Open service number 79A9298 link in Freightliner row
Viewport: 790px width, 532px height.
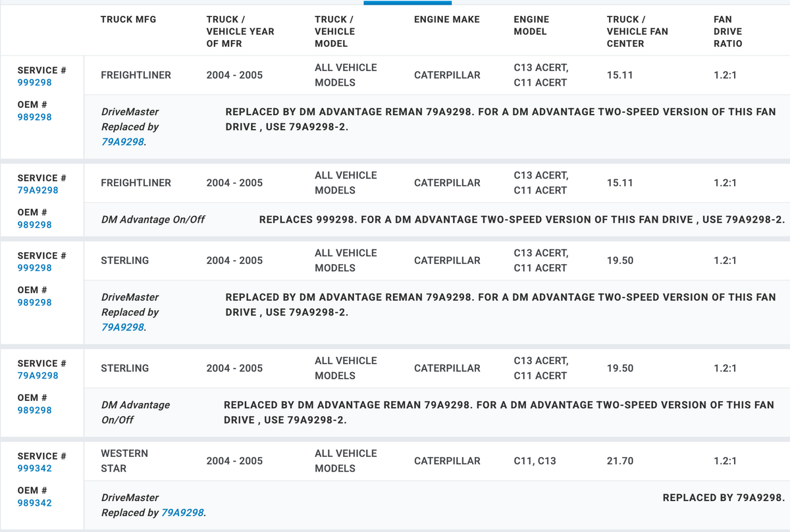point(38,190)
